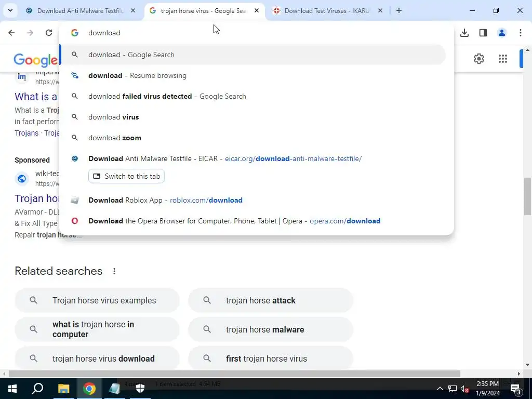
Task: Click the forward navigation arrow
Action: click(x=30, y=33)
